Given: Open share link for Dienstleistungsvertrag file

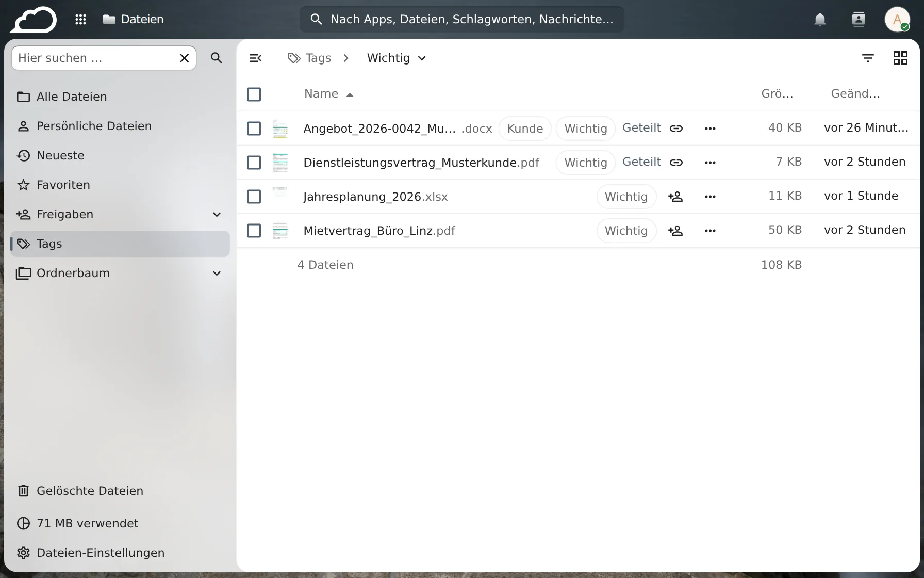Looking at the screenshot, I should [x=676, y=163].
